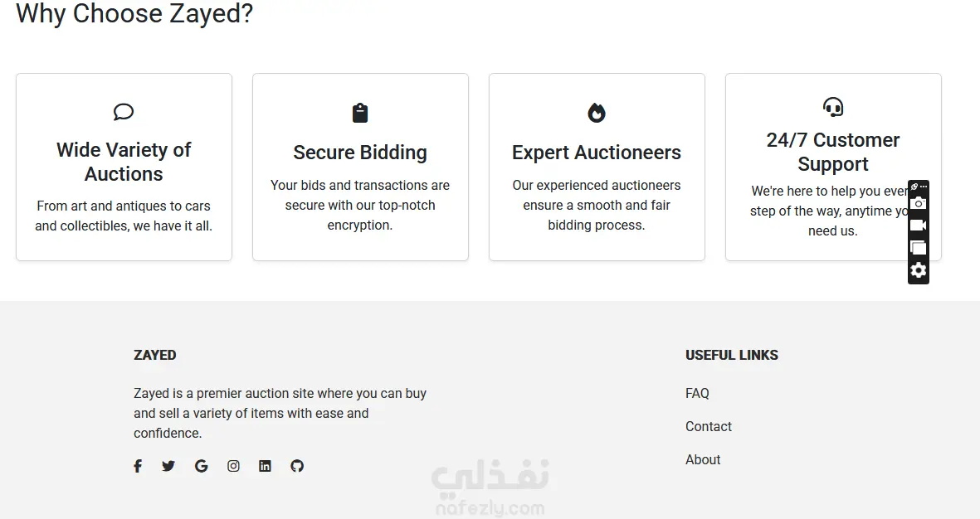The width and height of the screenshot is (980, 519).
Task: Click the Expert Auctioneers card title
Action: click(597, 153)
